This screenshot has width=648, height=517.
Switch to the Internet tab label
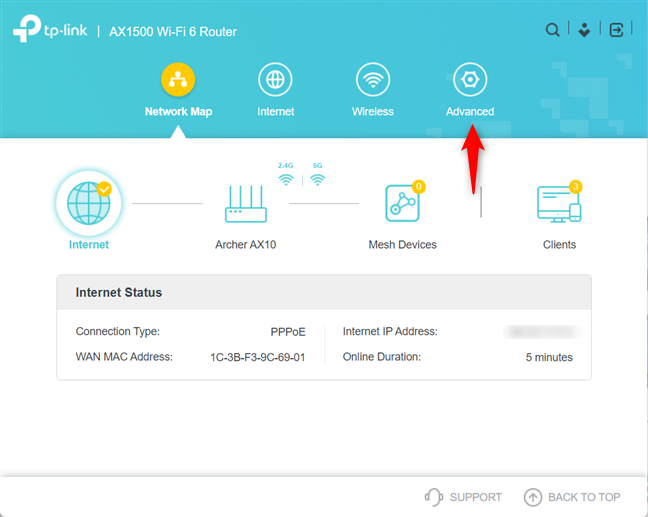tap(276, 112)
